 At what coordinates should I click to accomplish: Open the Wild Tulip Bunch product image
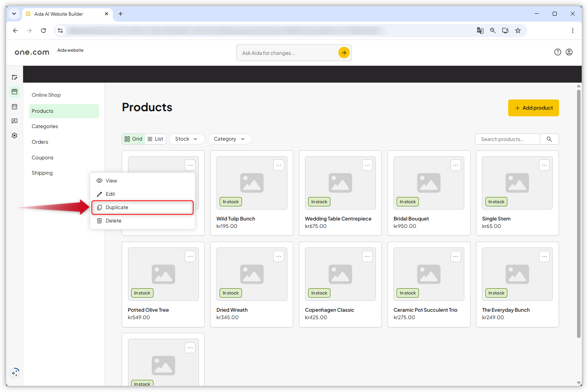(x=252, y=183)
